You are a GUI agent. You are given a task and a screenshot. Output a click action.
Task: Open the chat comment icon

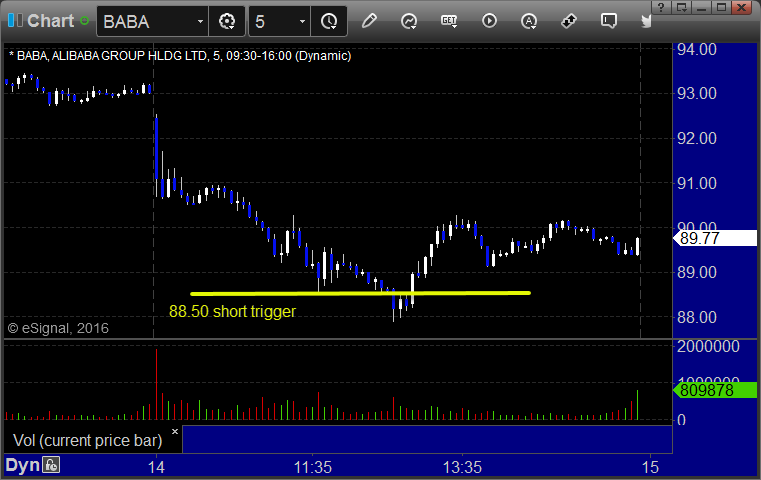(609, 21)
